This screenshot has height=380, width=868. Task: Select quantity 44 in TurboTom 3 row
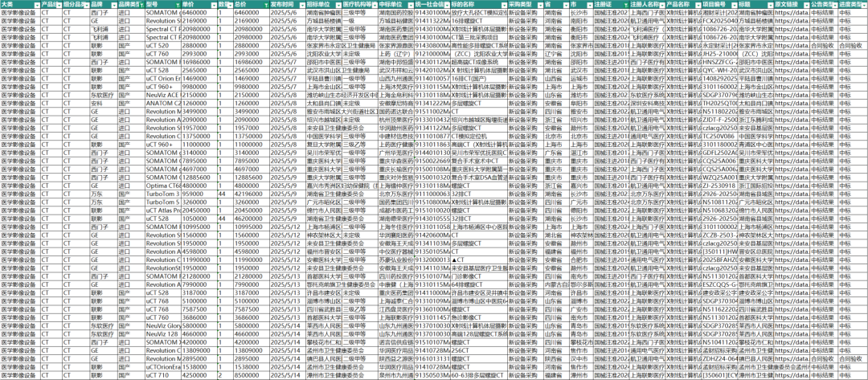click(x=225, y=194)
